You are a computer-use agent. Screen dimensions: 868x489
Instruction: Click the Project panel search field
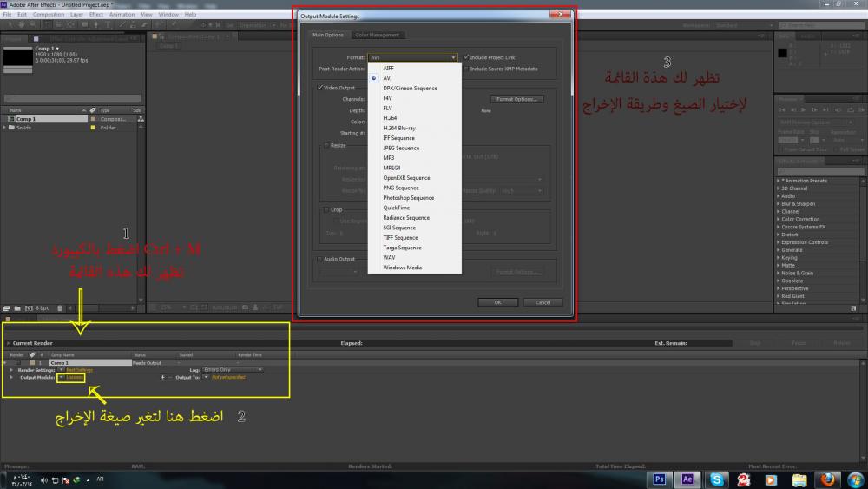(73, 98)
